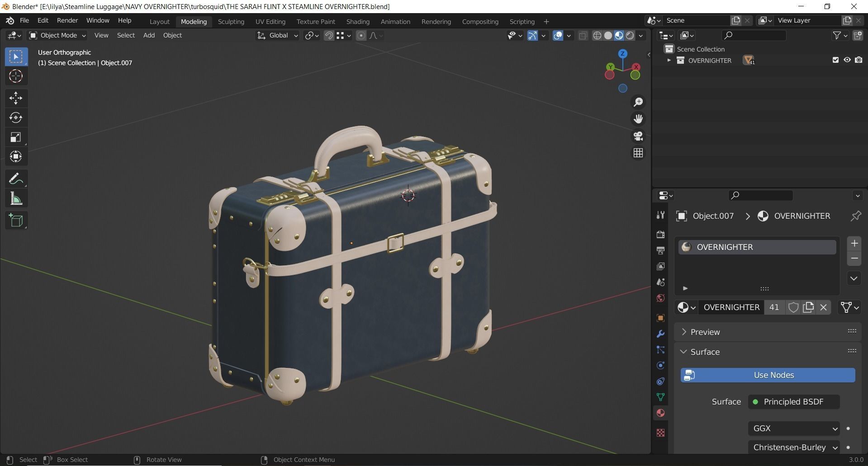Choose the Move tool
868x466 pixels.
(x=16, y=98)
